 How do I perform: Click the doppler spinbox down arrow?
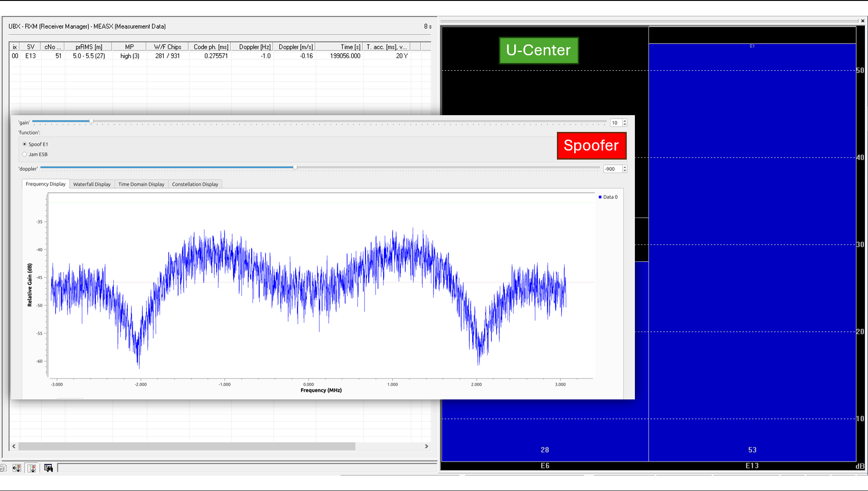625,171
